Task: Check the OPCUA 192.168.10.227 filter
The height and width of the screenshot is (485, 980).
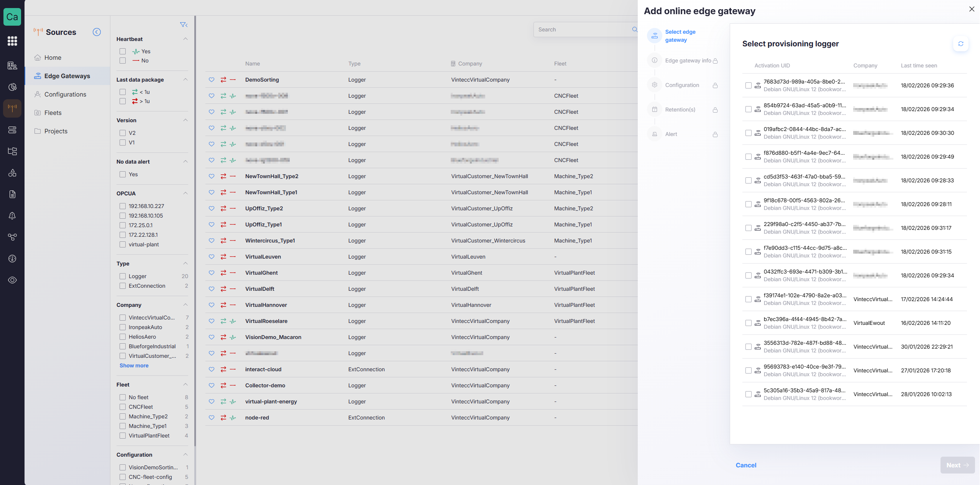Action: click(123, 206)
